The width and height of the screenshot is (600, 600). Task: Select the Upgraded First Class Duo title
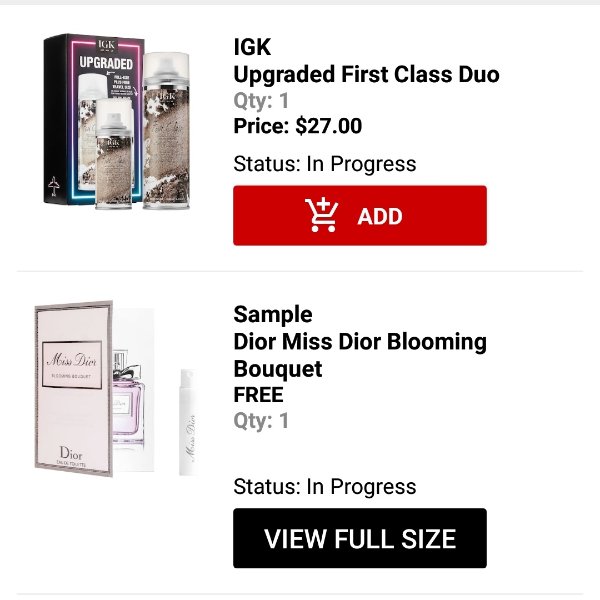click(x=366, y=74)
